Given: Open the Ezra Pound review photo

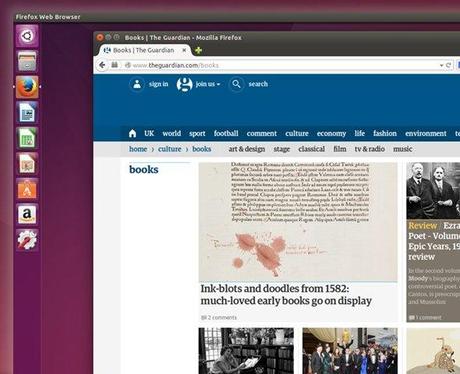Looking at the screenshot, I should pos(433,191).
